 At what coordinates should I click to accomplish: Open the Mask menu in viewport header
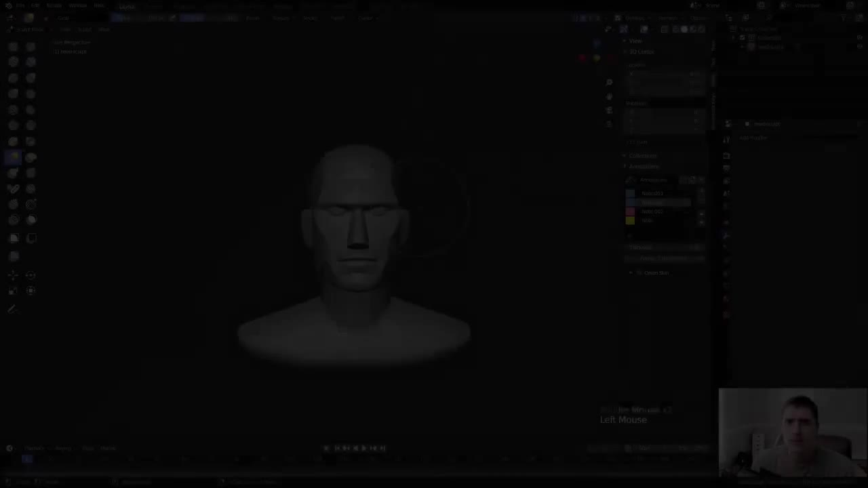(104, 29)
